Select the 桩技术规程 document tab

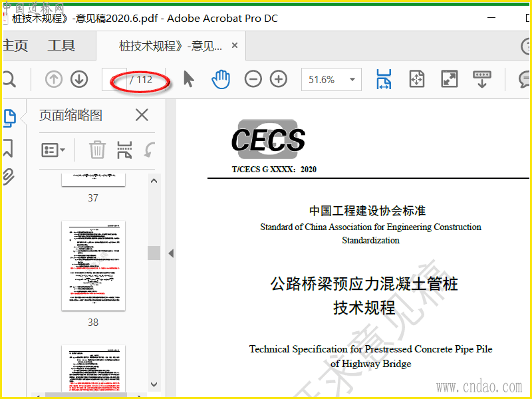(170, 45)
